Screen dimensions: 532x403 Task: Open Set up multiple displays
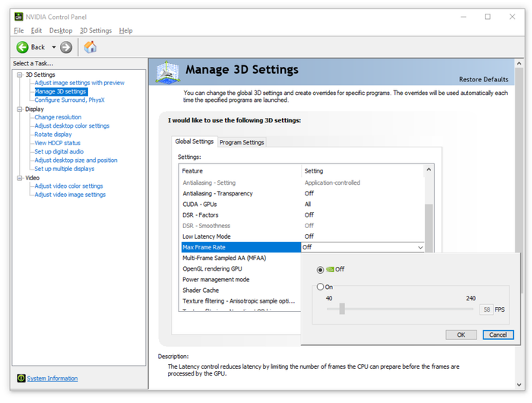click(x=64, y=169)
